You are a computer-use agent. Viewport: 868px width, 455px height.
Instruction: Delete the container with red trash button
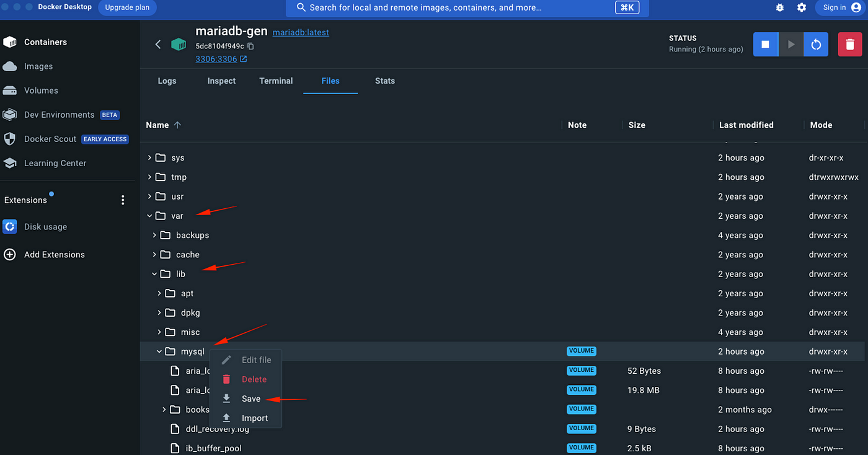[x=850, y=45]
